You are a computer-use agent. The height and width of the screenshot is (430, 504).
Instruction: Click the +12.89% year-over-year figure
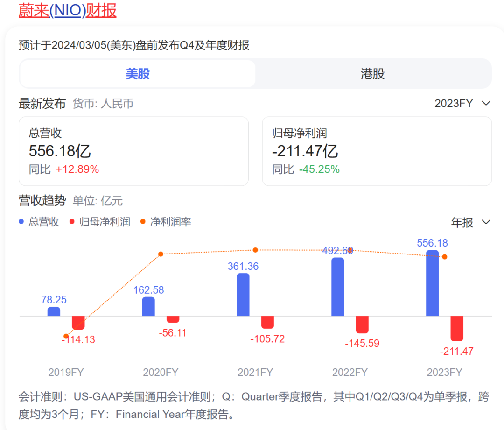pyautogui.click(x=77, y=169)
